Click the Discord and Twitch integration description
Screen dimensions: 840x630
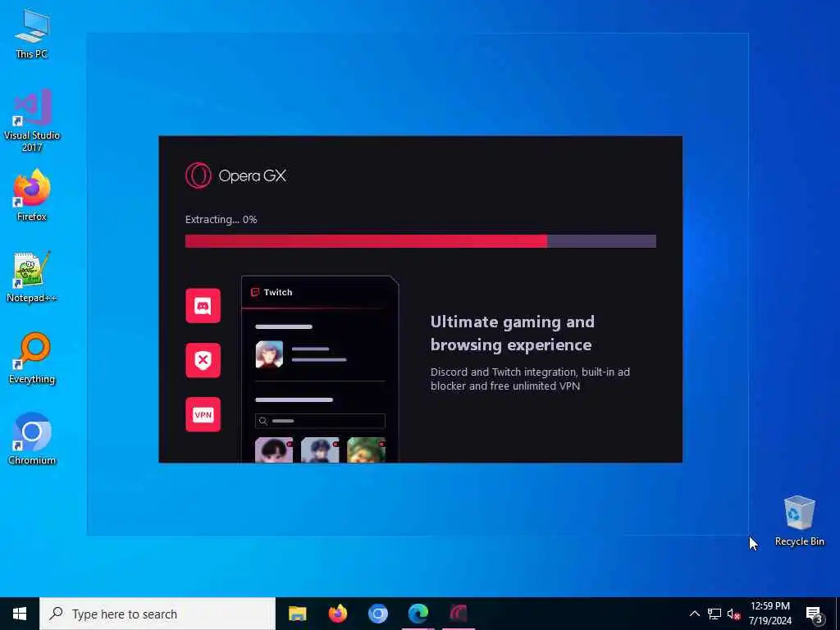[x=530, y=379]
